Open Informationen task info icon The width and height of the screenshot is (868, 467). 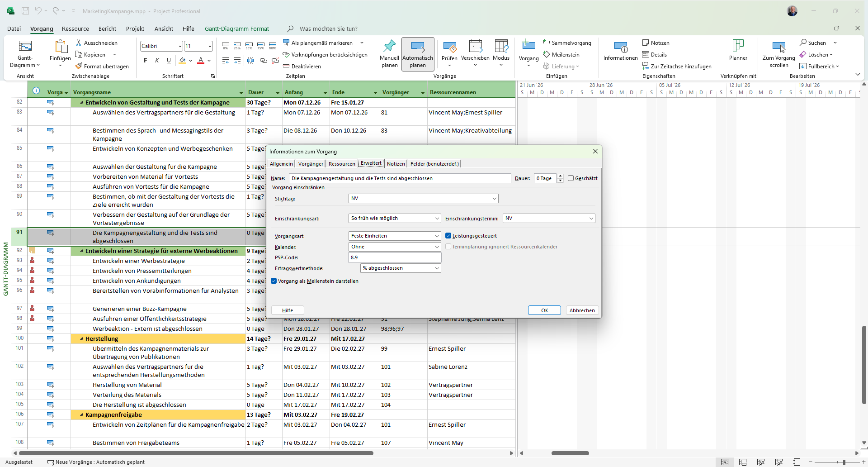[620, 47]
